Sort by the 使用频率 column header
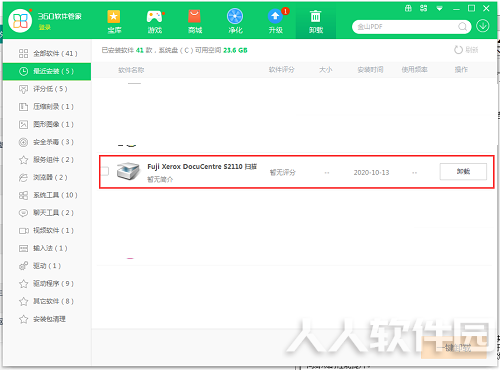 [x=414, y=70]
